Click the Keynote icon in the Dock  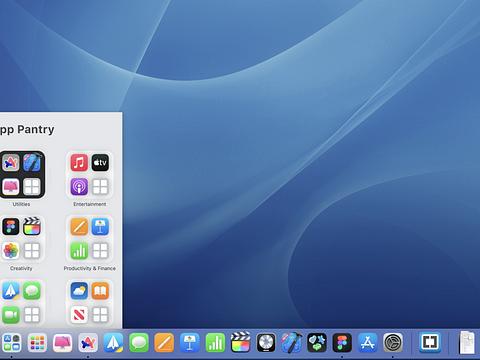[x=190, y=342]
